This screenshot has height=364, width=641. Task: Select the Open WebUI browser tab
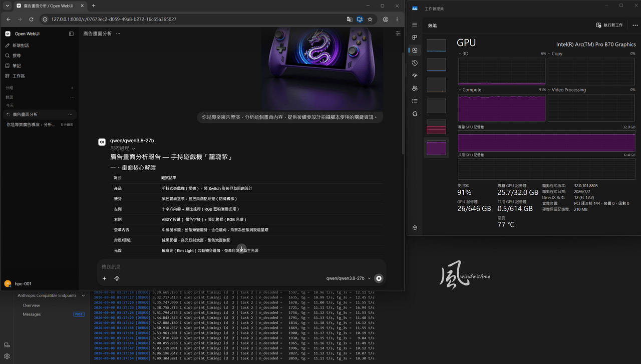[49, 6]
